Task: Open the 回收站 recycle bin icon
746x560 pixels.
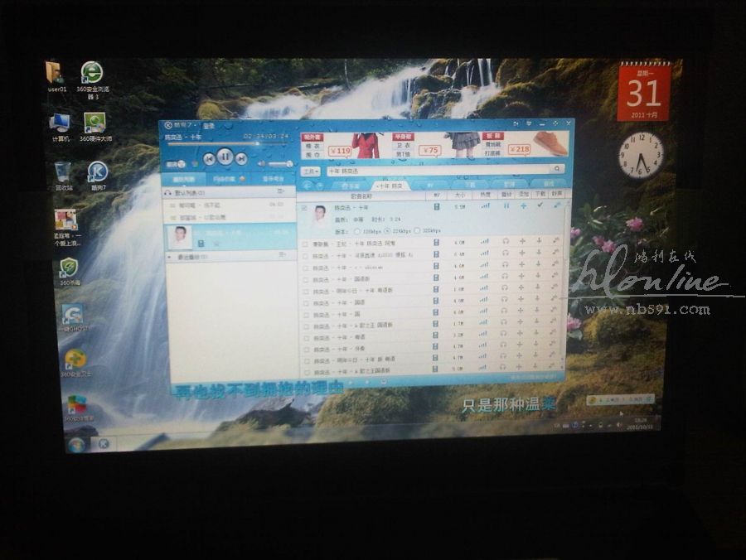Action: click(x=63, y=172)
